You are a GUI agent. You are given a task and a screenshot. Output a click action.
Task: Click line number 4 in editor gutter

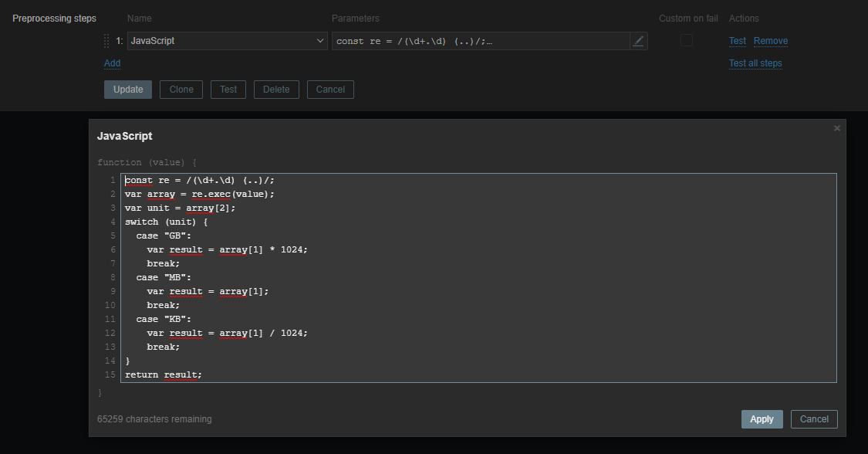click(113, 222)
